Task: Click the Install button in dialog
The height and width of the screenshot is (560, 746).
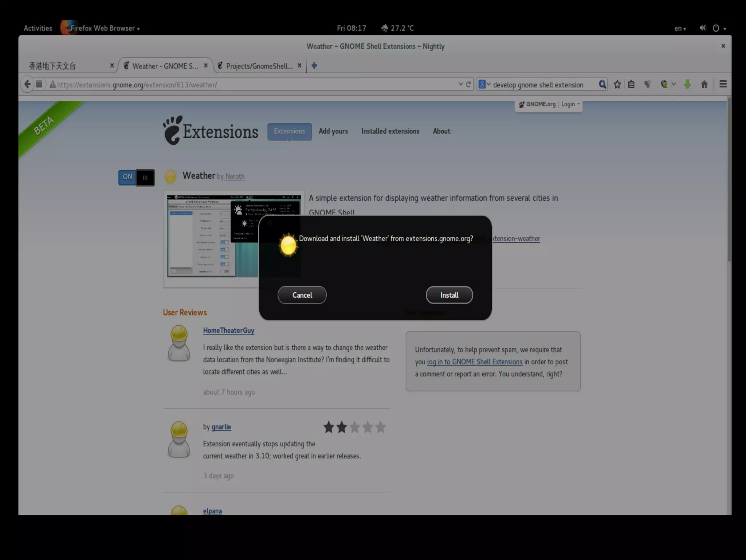Action: (x=449, y=295)
